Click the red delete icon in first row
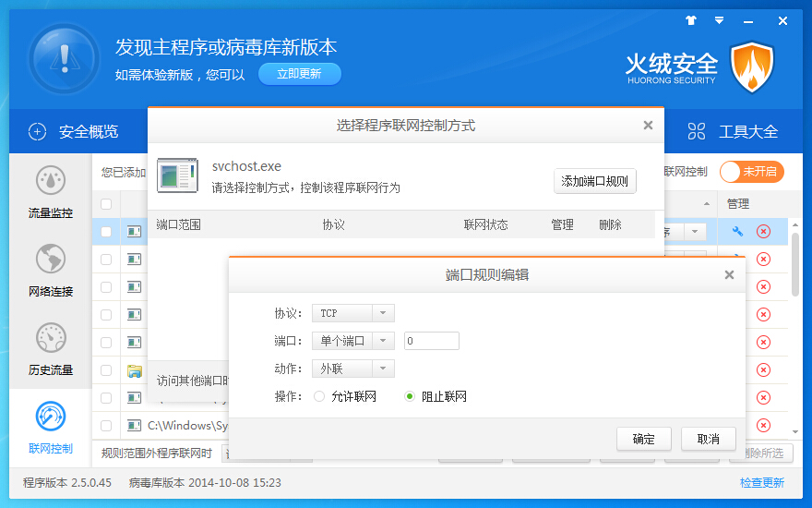 click(x=763, y=232)
